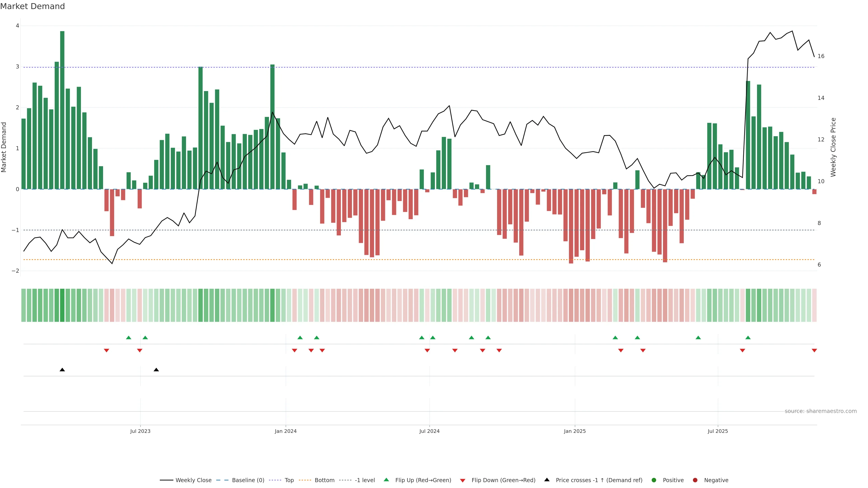Click the Jul 2023 x-axis label
Screen dimensions: 868x488
click(x=140, y=431)
